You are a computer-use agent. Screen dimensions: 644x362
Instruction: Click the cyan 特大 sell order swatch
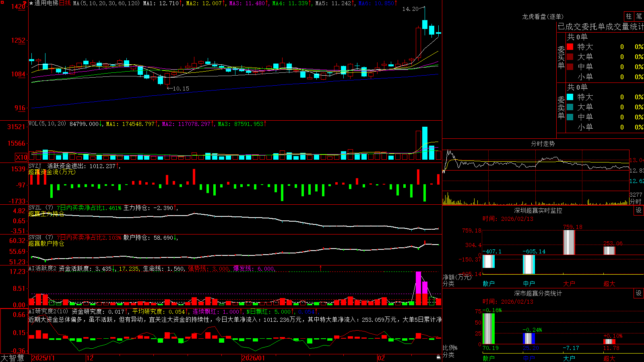tap(570, 97)
